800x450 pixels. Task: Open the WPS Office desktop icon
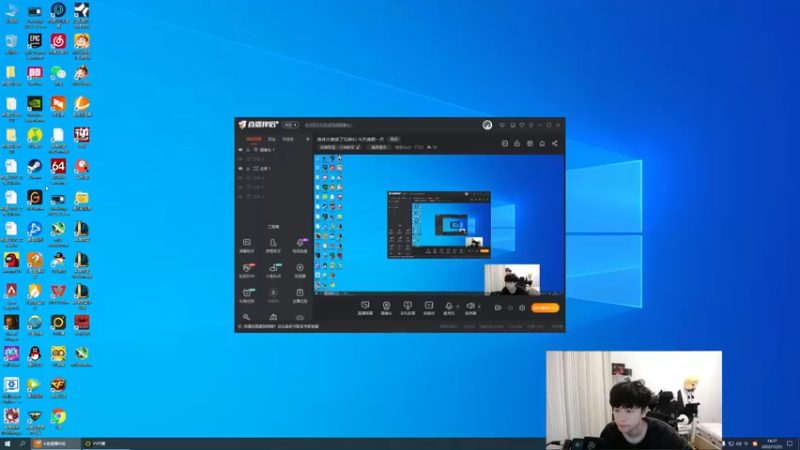58,294
